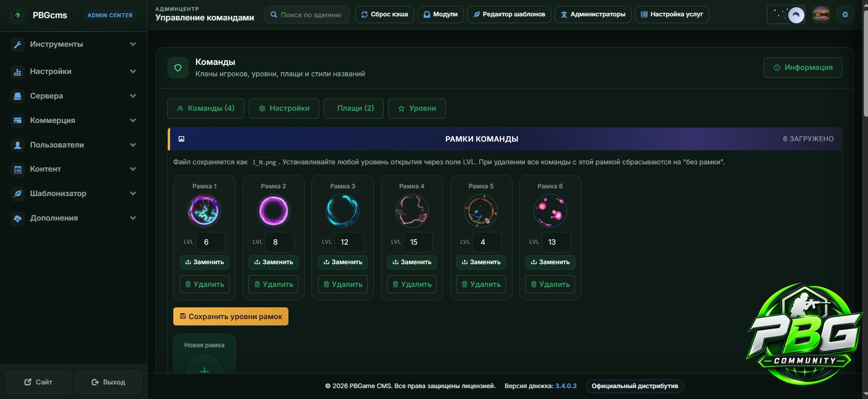This screenshot has width=868, height=399.
Task: Click the page vertical scrollbar
Action: (865, 200)
